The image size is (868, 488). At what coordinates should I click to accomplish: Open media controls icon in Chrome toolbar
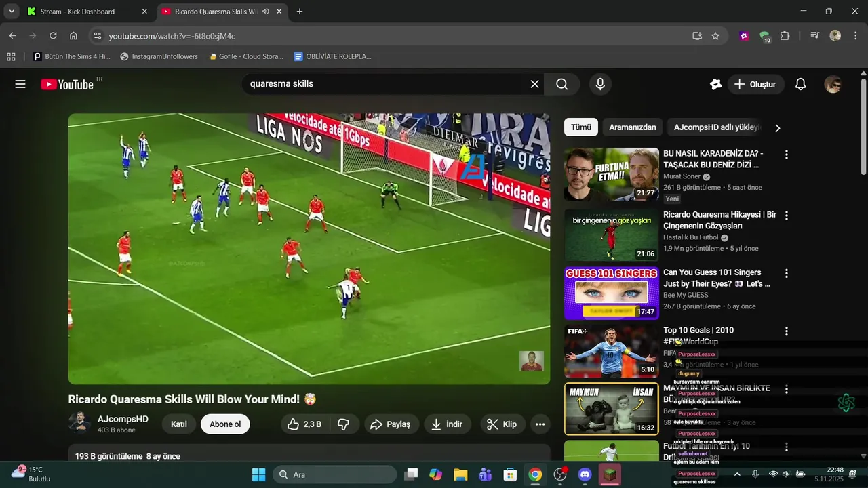tap(815, 36)
